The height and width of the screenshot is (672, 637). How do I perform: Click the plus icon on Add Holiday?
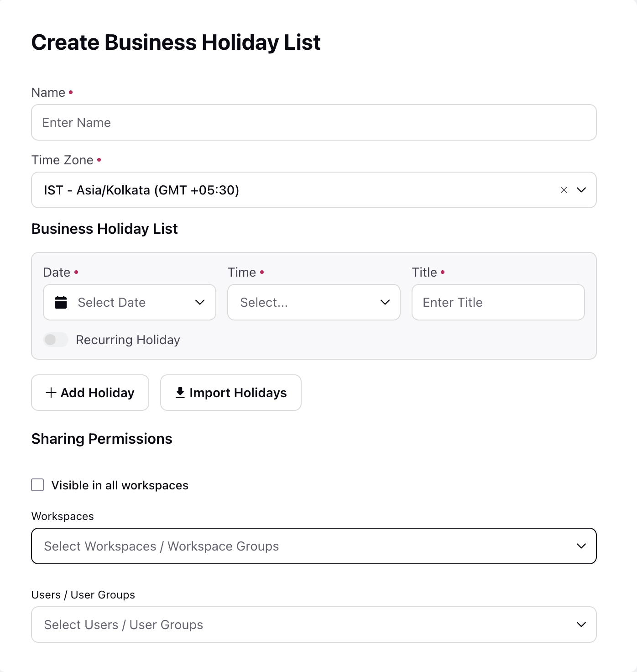click(x=51, y=393)
